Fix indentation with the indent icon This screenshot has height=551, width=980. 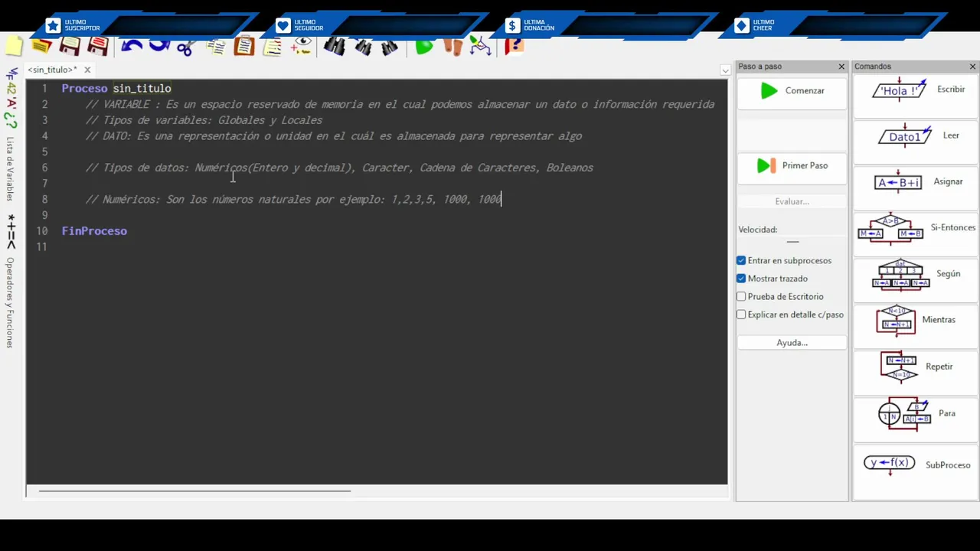tap(272, 47)
